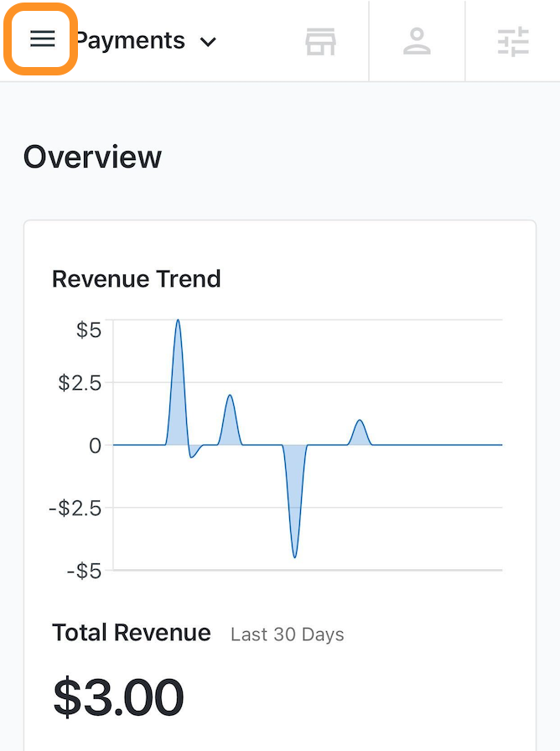This screenshot has width=560, height=751.
Task: Click the Total Revenue label
Action: tap(132, 633)
